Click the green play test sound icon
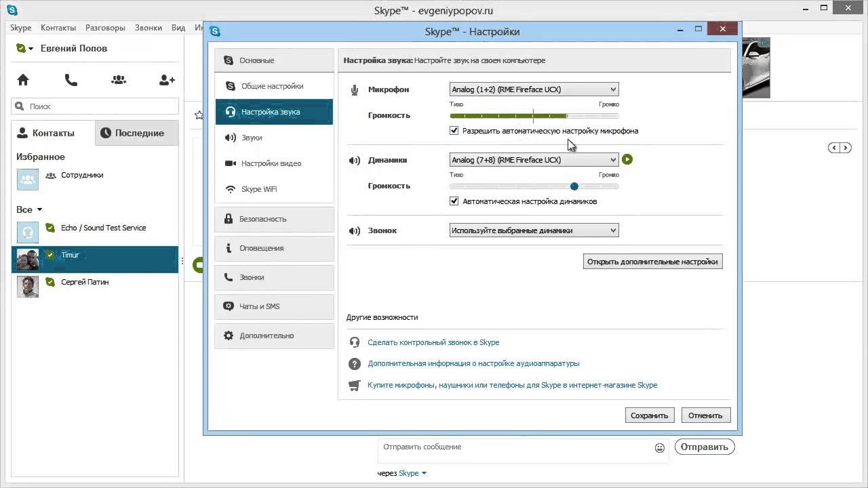 [627, 159]
